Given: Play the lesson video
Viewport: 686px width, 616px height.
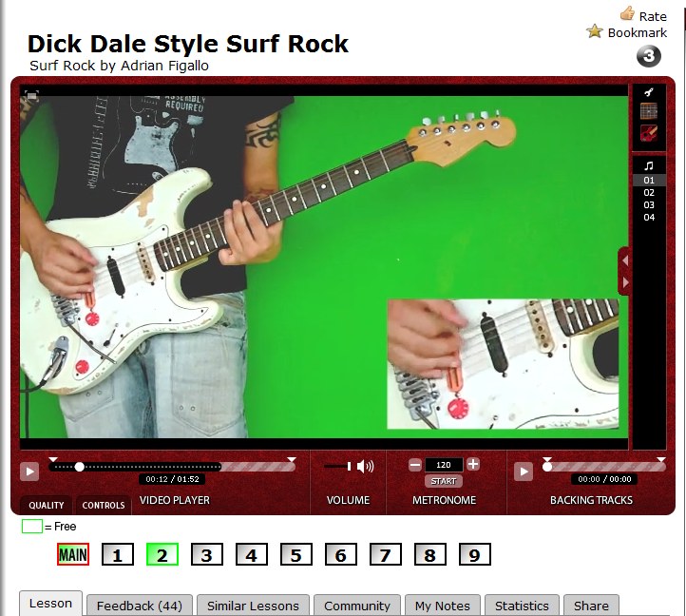Looking at the screenshot, I should click(x=29, y=472).
